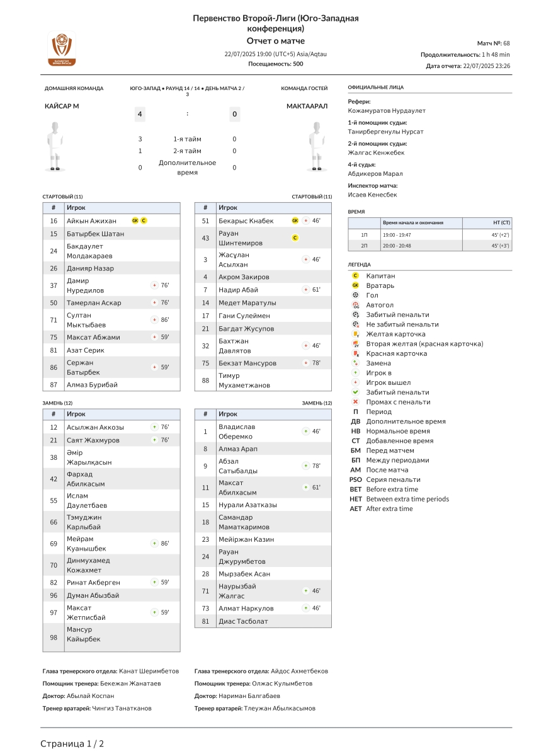Image resolution: width=534 pixels, height=756 pixels.
Task: Click the GK badge beside Бекарыс Кнабек
Action: pyautogui.click(x=295, y=220)
